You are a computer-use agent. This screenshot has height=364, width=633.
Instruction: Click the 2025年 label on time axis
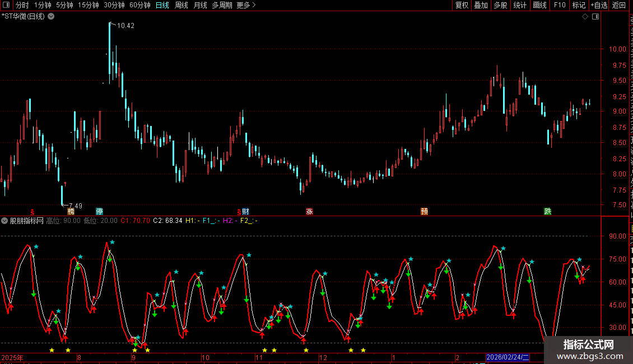click(x=12, y=357)
